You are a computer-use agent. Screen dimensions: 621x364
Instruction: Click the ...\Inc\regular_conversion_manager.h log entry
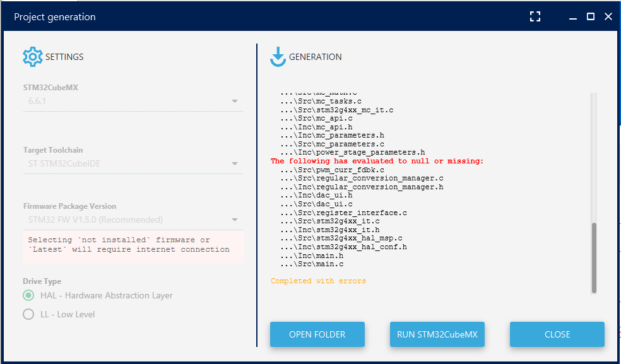[x=362, y=187]
